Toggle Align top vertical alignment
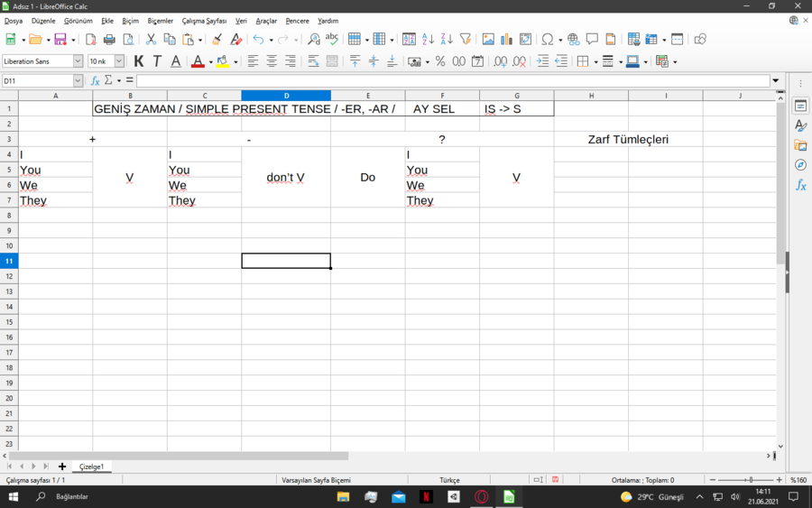The image size is (812, 508). coord(355,61)
